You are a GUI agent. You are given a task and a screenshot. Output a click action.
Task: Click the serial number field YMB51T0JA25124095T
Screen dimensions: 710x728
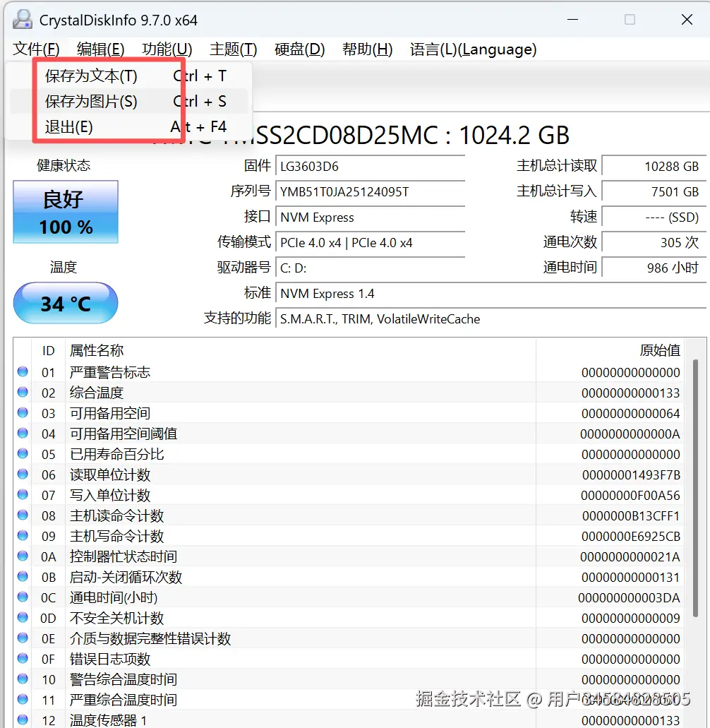click(371, 192)
